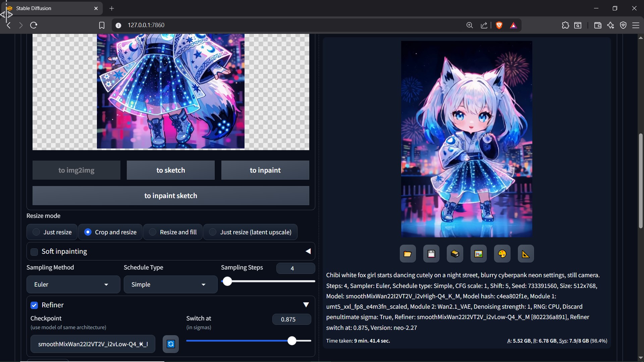Select Crop and resize mode
Screen dimensions: 644x362
click(110, 232)
